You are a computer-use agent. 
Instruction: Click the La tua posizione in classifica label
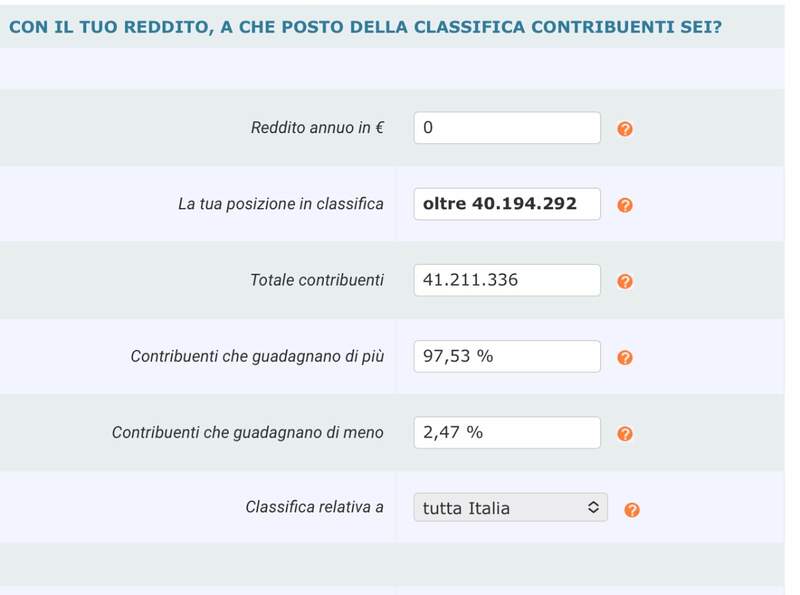click(281, 204)
